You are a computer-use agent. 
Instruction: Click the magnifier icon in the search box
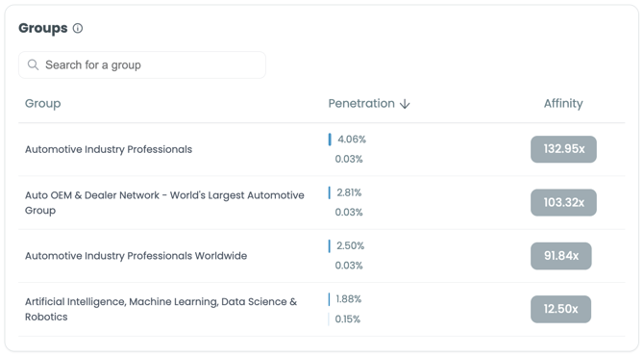point(33,64)
